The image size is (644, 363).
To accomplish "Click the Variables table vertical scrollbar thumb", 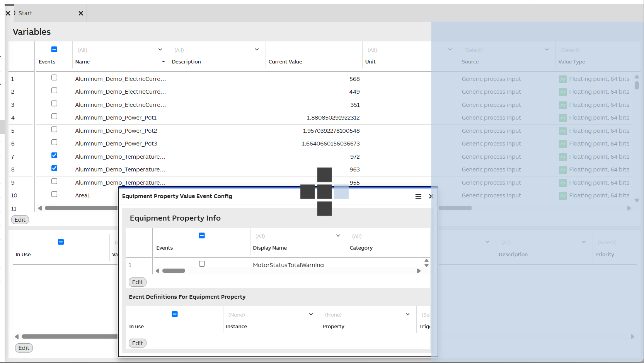I will click(637, 85).
